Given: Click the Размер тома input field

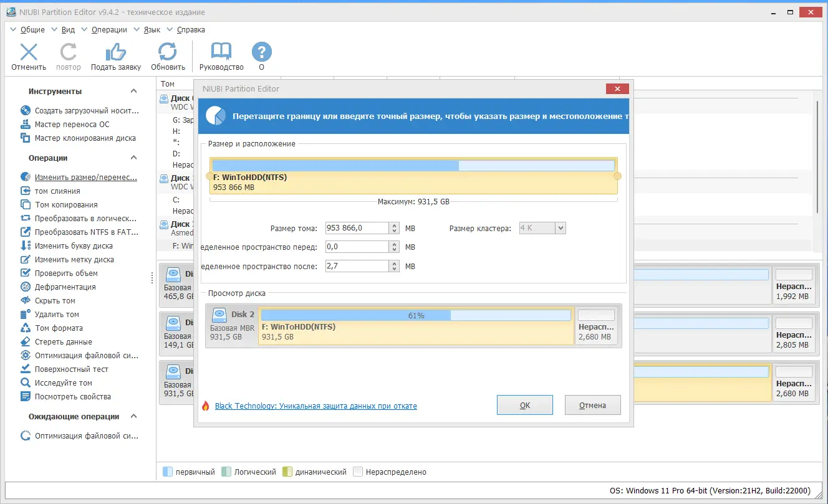Looking at the screenshot, I should (357, 228).
